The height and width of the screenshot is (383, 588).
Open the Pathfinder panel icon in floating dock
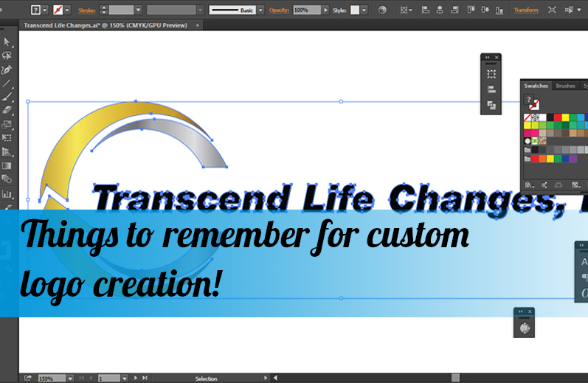pyautogui.click(x=491, y=105)
